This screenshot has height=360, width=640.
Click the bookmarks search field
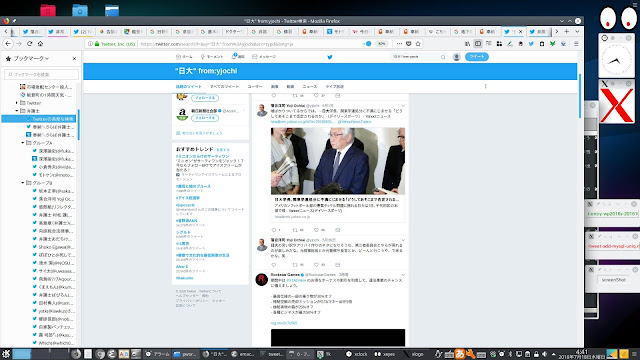(42, 74)
